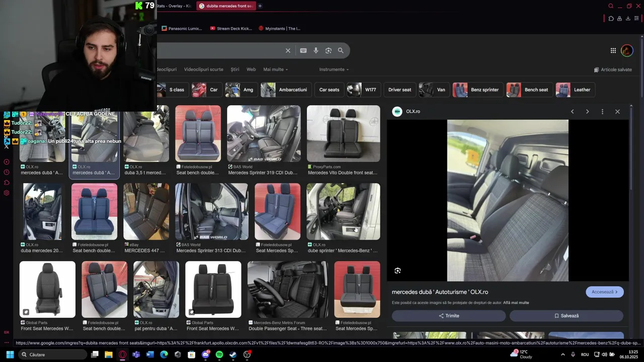Open the Windows Start menu
The image size is (644, 362).
tap(10, 354)
